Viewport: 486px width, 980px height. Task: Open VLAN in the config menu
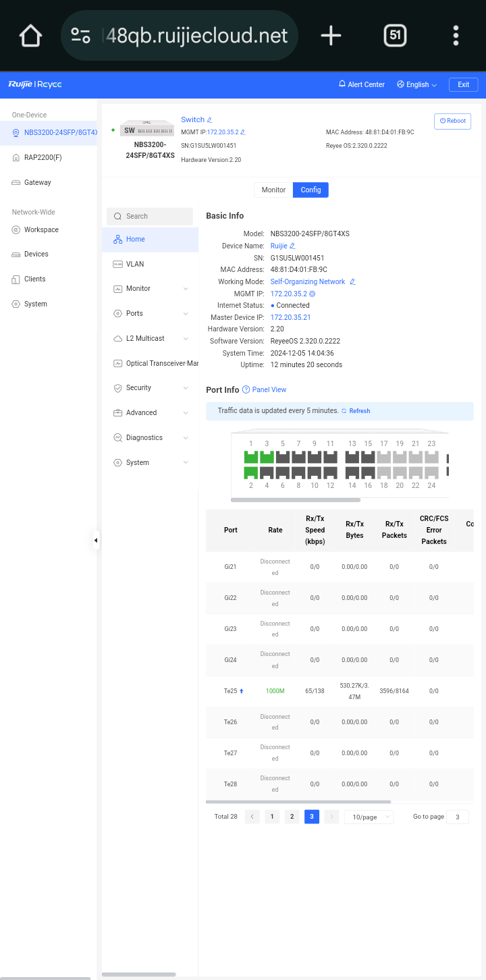[x=135, y=264]
